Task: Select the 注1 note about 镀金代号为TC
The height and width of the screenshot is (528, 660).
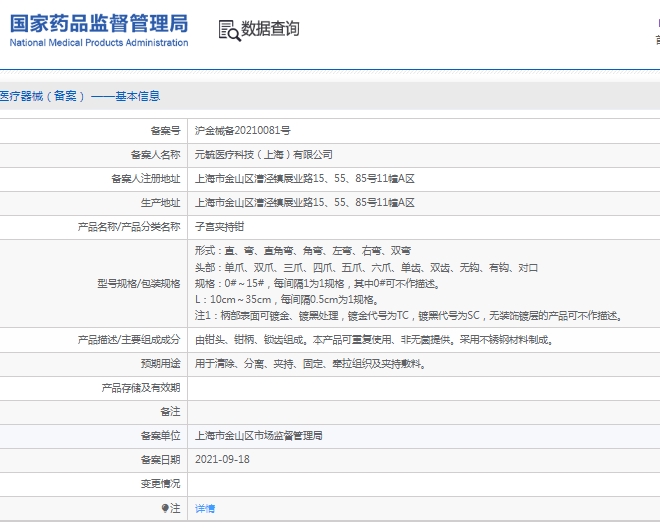Action: [x=409, y=316]
